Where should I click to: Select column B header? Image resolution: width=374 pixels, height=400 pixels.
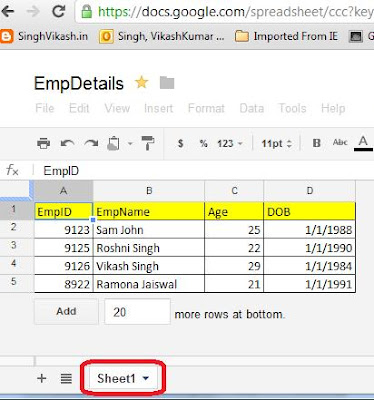(149, 191)
